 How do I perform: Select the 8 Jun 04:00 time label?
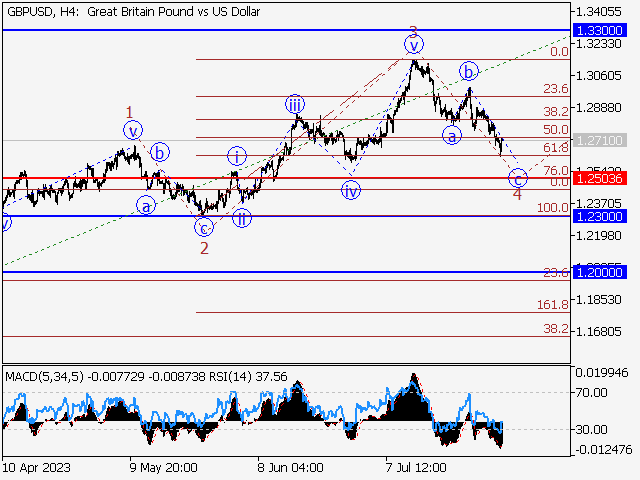(290, 467)
